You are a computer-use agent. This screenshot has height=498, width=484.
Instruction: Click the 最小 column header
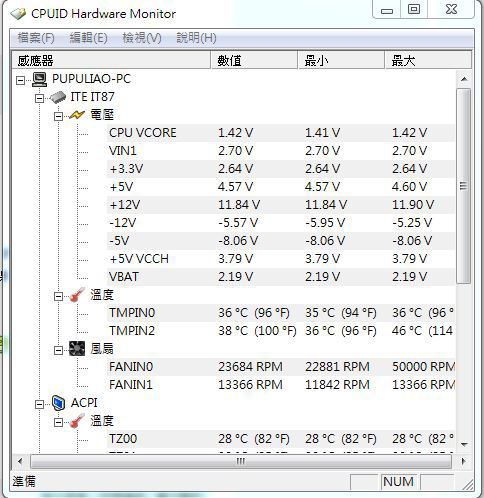341,60
